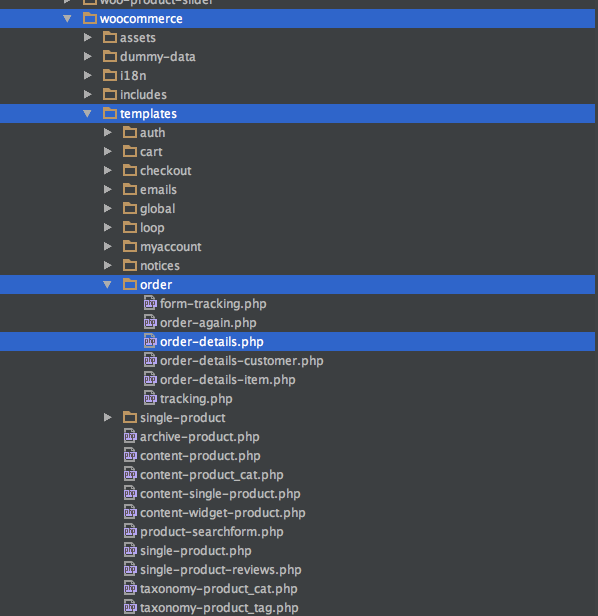This screenshot has height=616, width=598.
Task: Click the auth folder icon
Action: click(130, 132)
